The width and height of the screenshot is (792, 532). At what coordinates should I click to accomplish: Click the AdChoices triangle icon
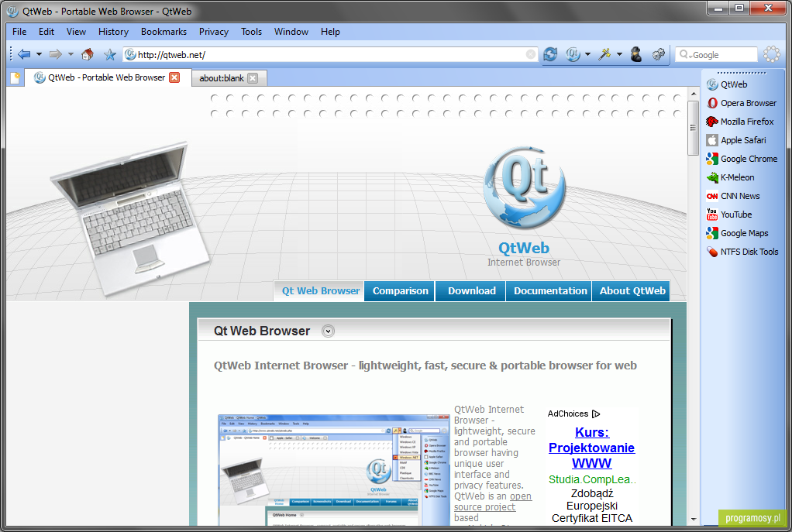596,414
